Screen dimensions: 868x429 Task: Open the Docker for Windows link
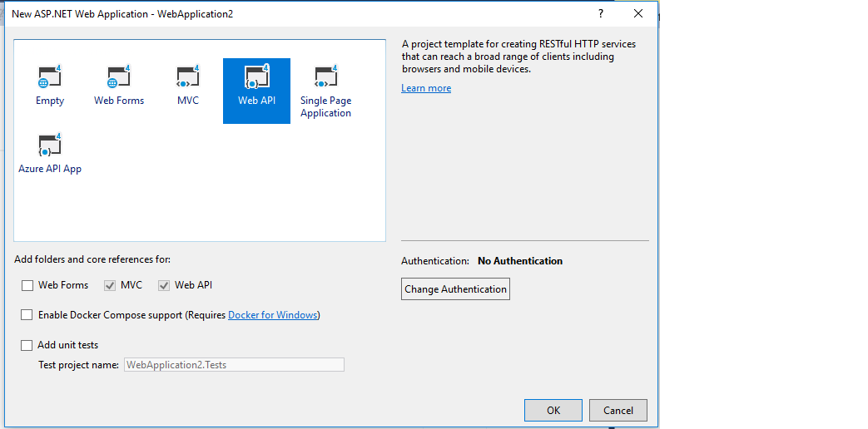point(273,315)
